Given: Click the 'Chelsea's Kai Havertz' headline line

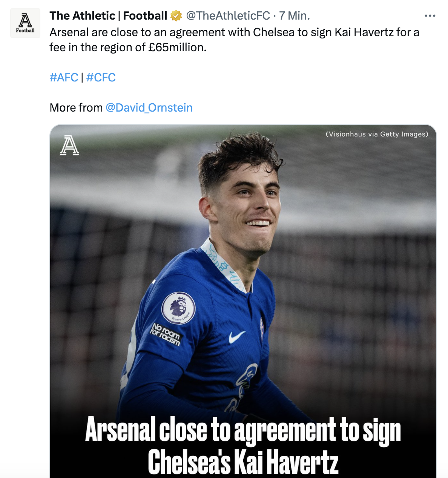Looking at the screenshot, I should [243, 461].
